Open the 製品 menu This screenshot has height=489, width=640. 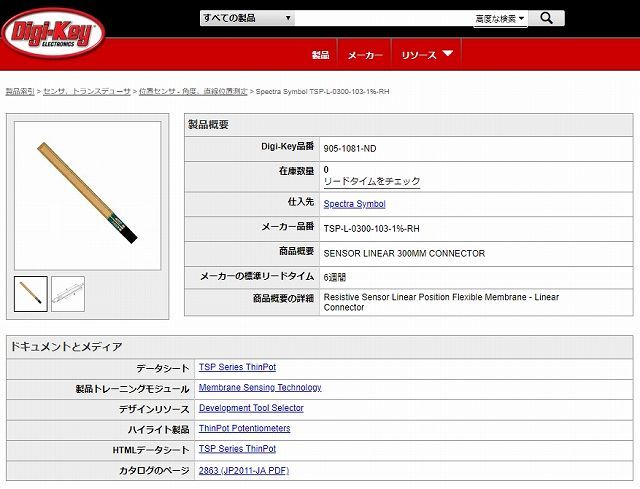[x=320, y=55]
